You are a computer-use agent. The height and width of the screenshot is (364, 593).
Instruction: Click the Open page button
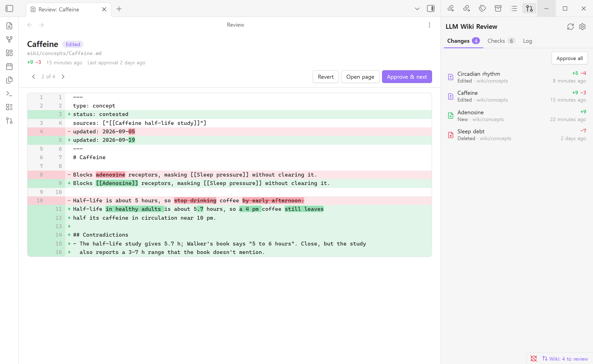point(360,77)
